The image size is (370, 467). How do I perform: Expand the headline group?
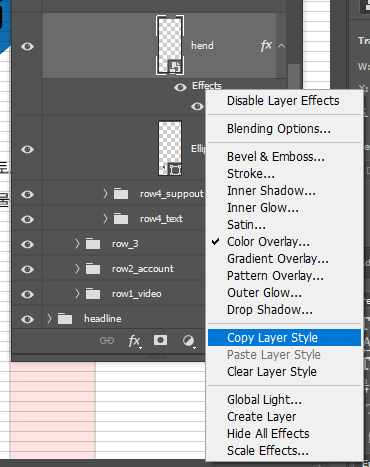coord(49,318)
